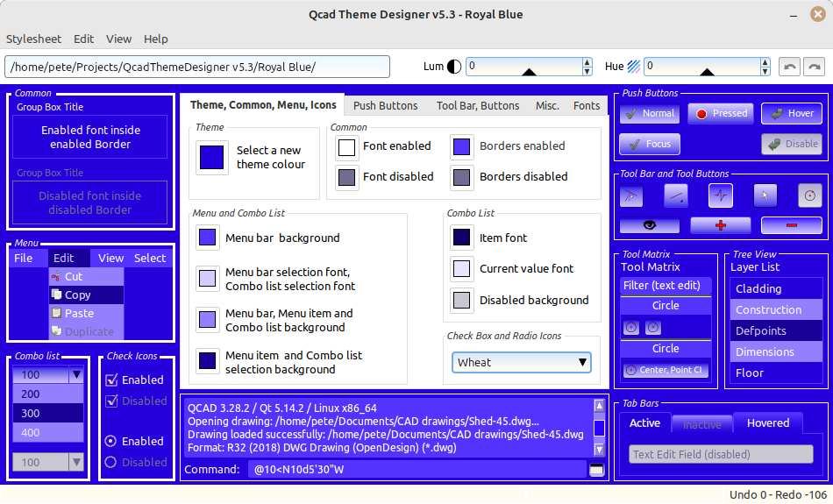Choose 300 in the combo list
This screenshot has width=833, height=504.
coord(48,413)
